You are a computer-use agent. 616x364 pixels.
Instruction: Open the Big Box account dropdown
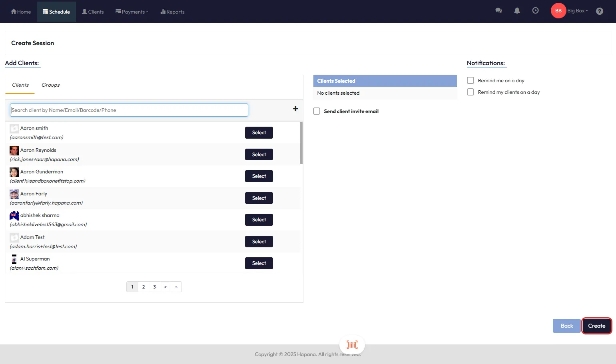(578, 11)
